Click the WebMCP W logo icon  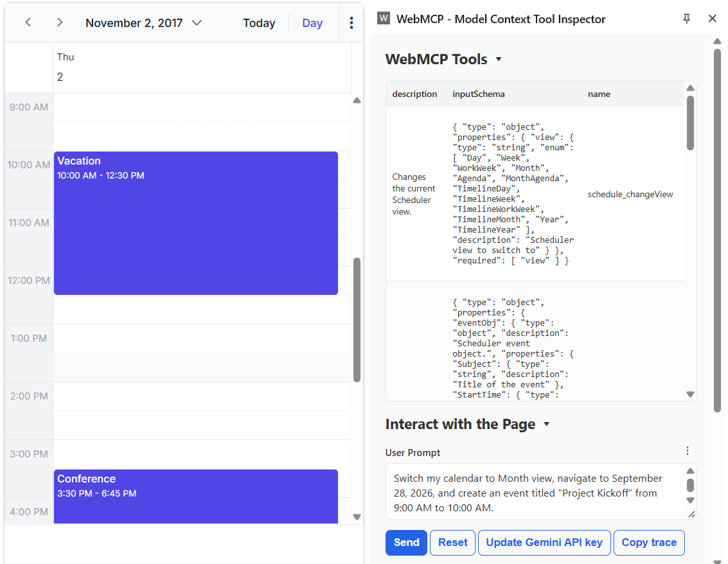(x=384, y=19)
